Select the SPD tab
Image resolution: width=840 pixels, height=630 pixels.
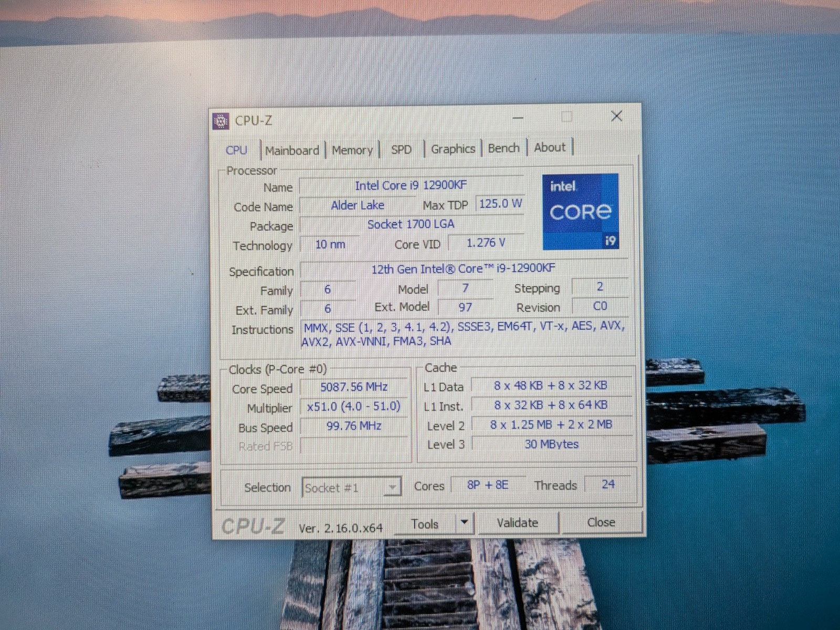[401, 150]
